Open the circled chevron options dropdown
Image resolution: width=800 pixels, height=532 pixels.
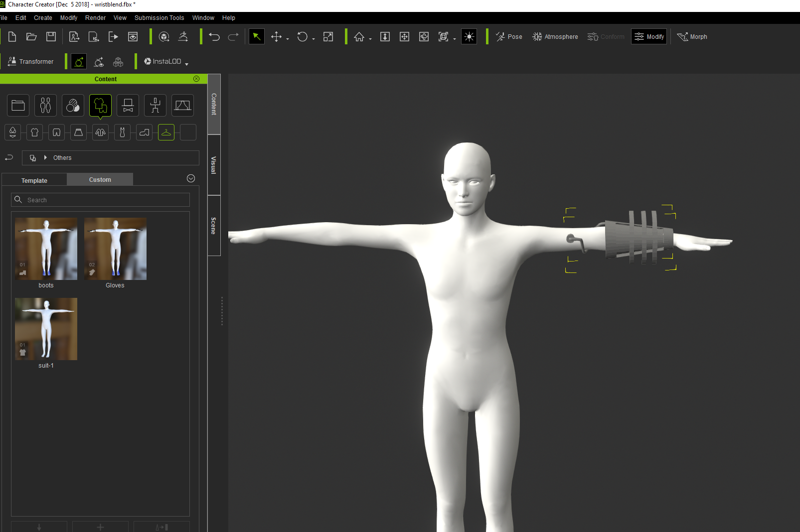coord(191,178)
